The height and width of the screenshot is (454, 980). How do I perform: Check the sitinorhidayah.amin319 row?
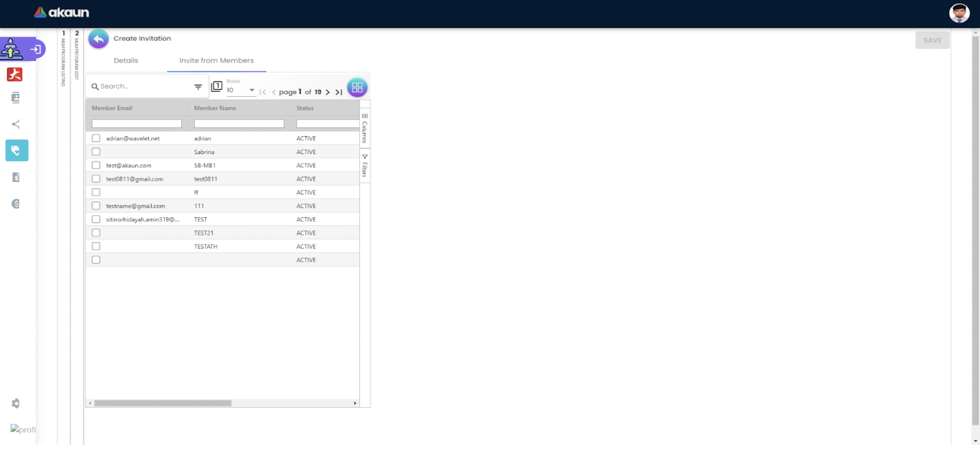pyautogui.click(x=96, y=219)
